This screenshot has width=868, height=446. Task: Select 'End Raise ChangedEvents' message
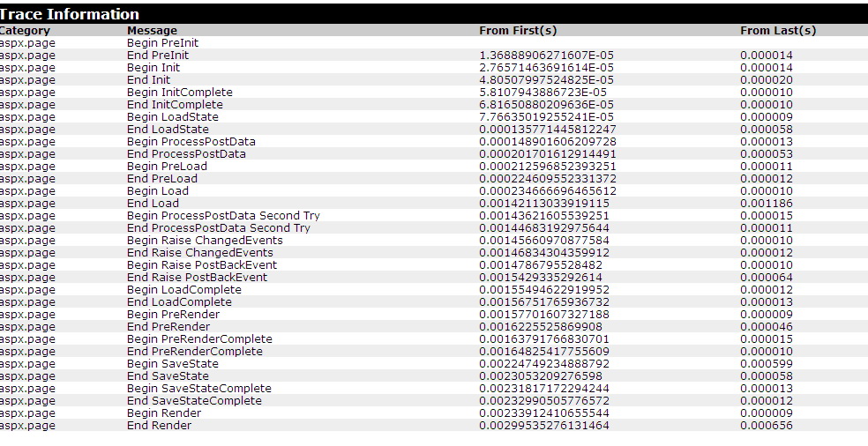coord(200,252)
